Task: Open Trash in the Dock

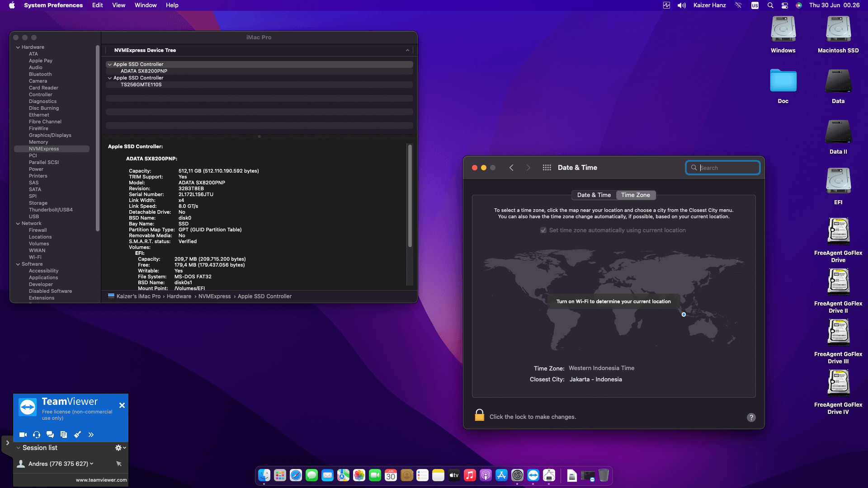Action: pos(604,475)
